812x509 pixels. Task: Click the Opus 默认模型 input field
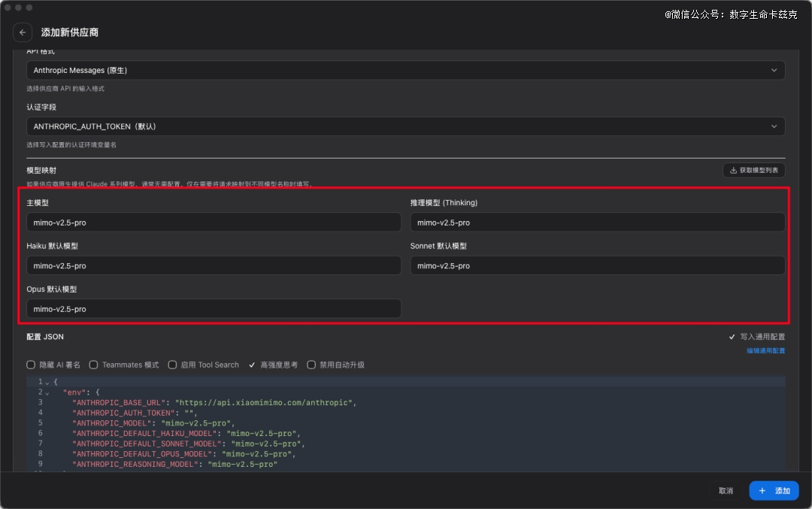click(x=214, y=308)
